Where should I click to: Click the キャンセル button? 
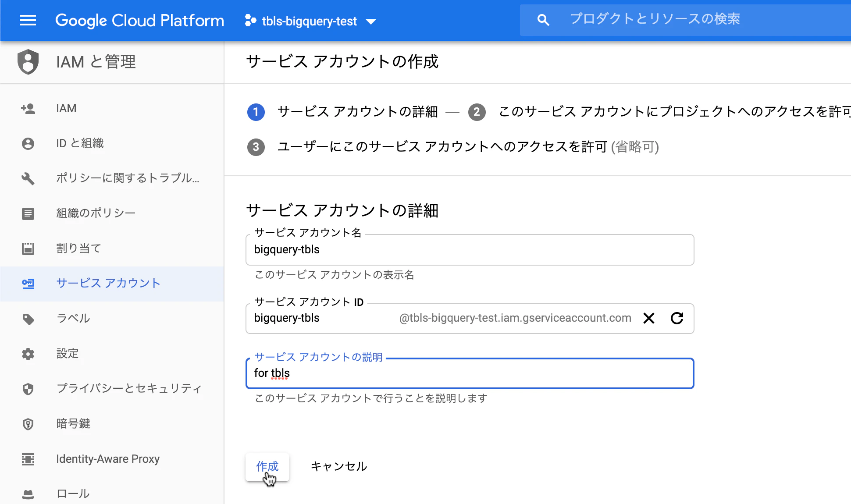[339, 467]
